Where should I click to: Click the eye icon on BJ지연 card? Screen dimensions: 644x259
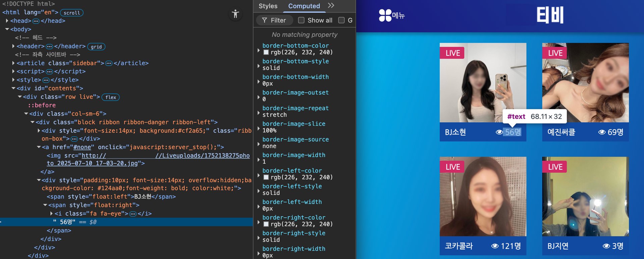[606, 246]
